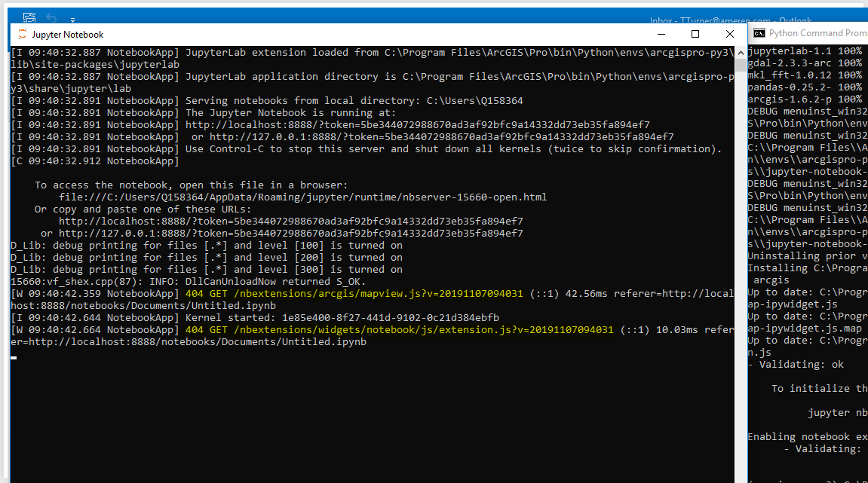The width and height of the screenshot is (868, 483).
Task: Click the Python Command Prompt title text
Action: [x=818, y=33]
